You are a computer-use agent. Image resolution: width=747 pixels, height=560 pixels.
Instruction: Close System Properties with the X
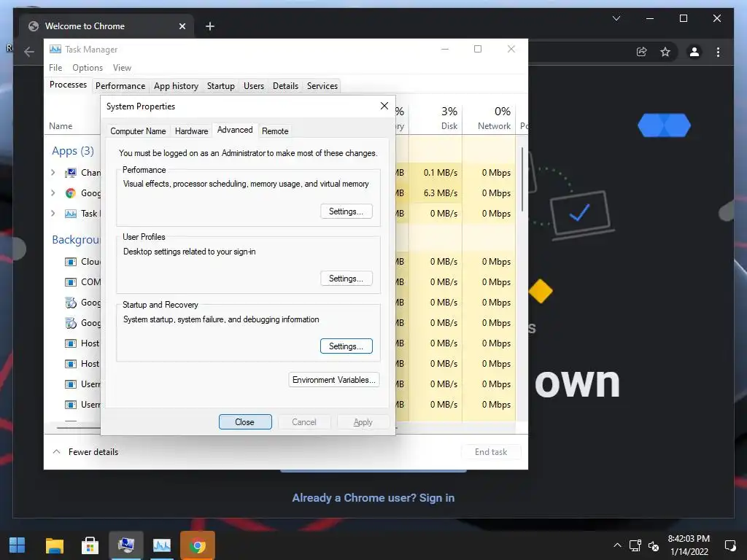pyautogui.click(x=384, y=106)
